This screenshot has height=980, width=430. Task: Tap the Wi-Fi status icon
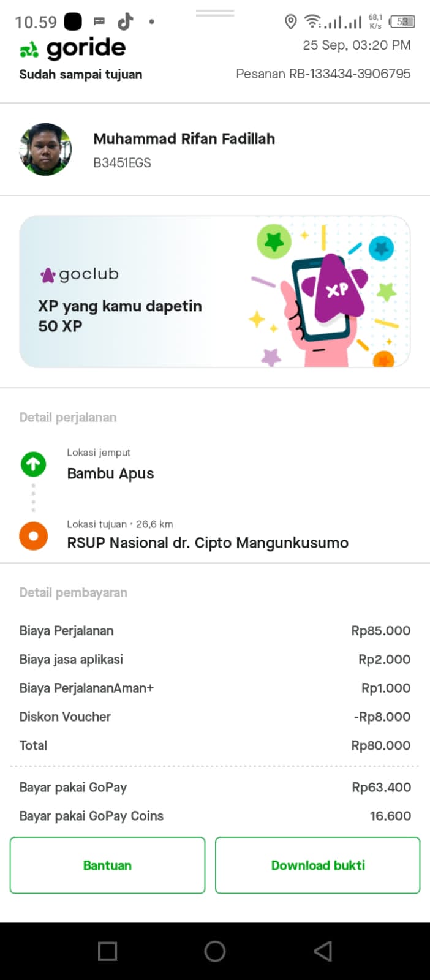pos(312,22)
